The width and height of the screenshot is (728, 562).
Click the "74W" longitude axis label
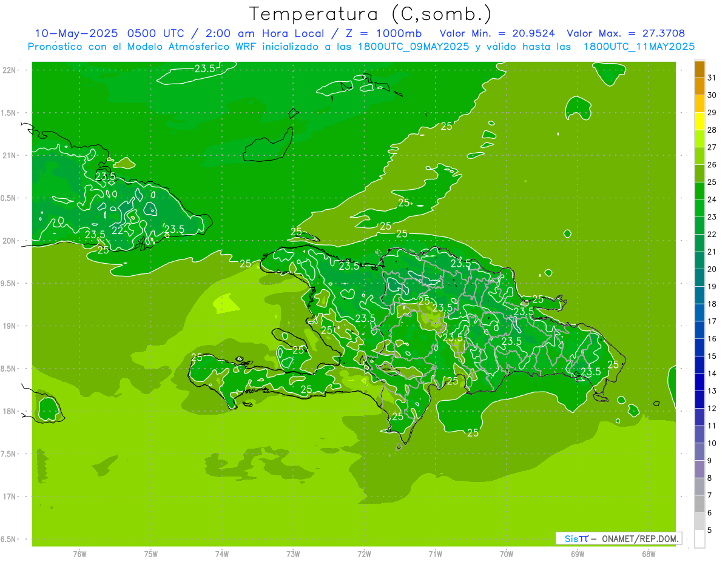[x=222, y=554]
